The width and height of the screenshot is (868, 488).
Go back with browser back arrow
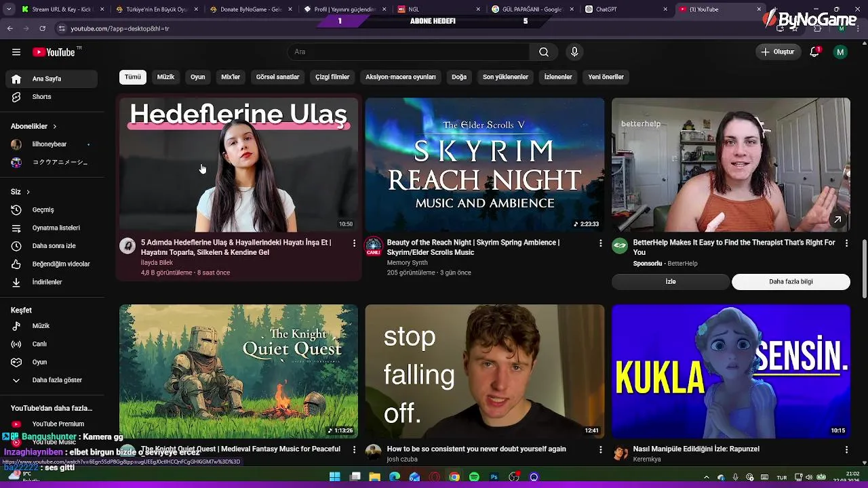point(9,28)
